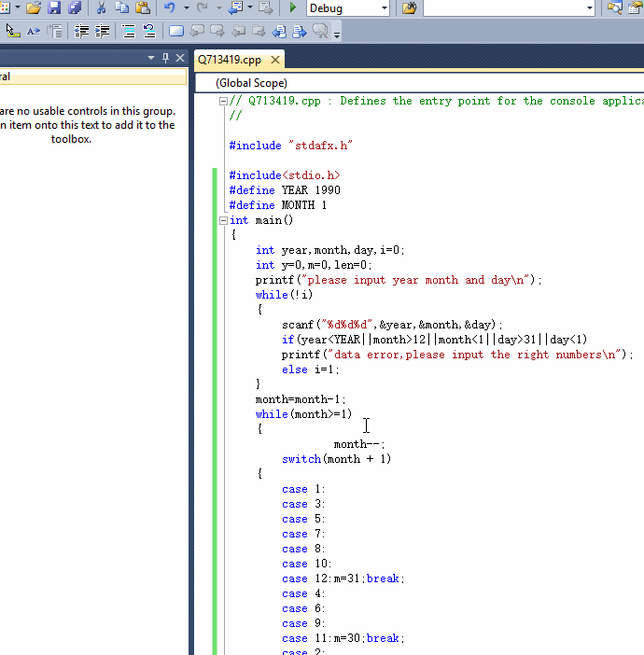
Task: Click the 'case 7:' line
Action: click(303, 534)
